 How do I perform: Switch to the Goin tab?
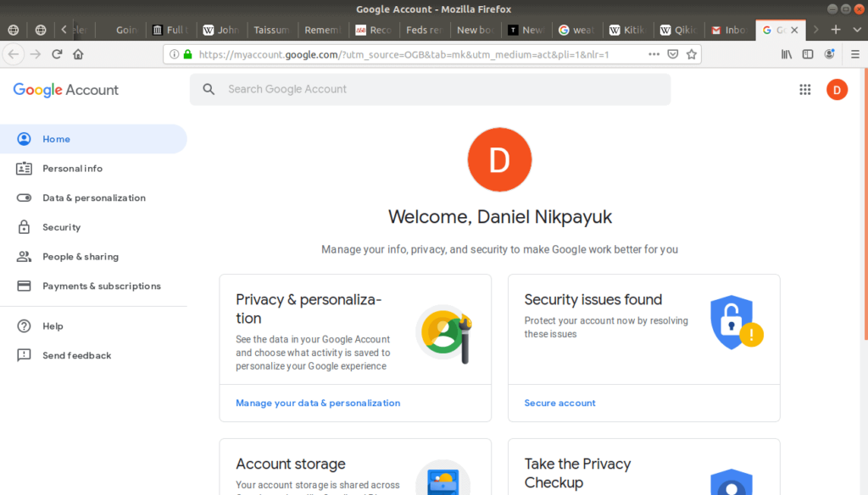tap(120, 30)
